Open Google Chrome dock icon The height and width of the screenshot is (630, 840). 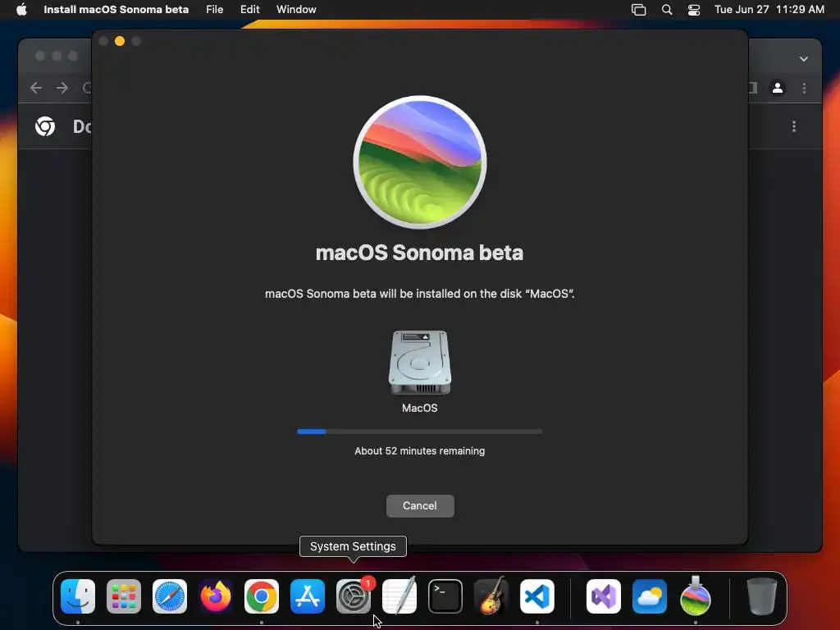coord(262,596)
